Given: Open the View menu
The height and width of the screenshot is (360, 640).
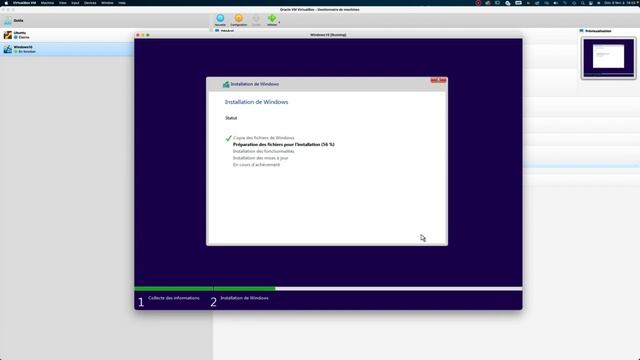Looking at the screenshot, I should (62, 3).
